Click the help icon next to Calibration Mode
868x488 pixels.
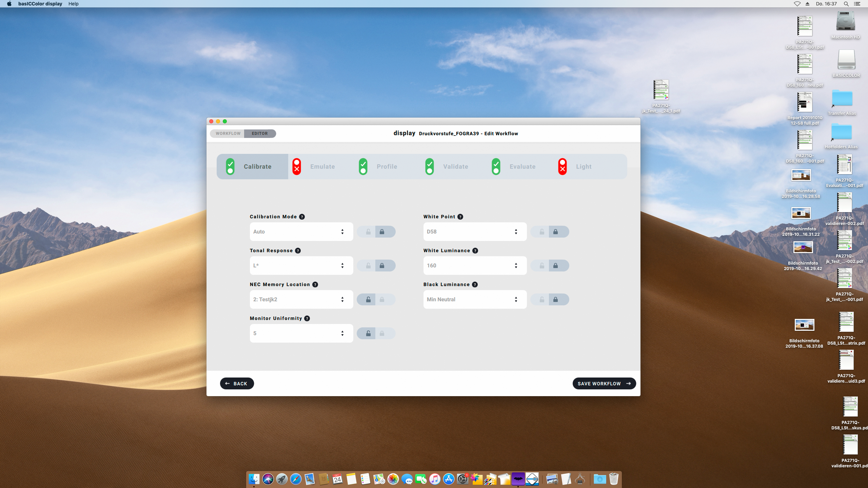(302, 217)
